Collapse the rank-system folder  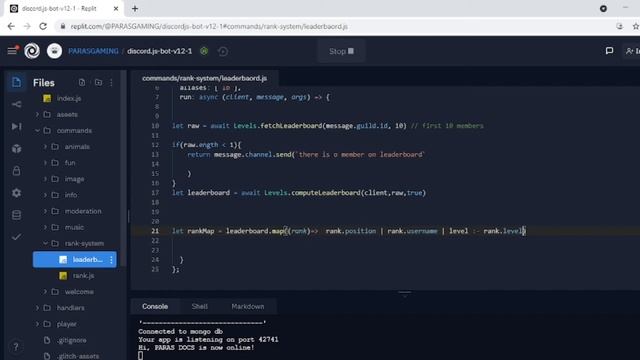pyautogui.click(x=45, y=243)
